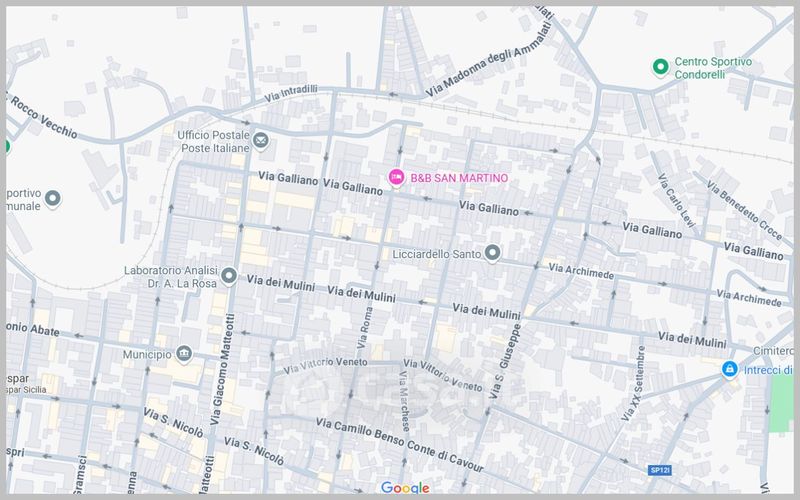Select the Ufficio Postale mail icon

[261, 140]
